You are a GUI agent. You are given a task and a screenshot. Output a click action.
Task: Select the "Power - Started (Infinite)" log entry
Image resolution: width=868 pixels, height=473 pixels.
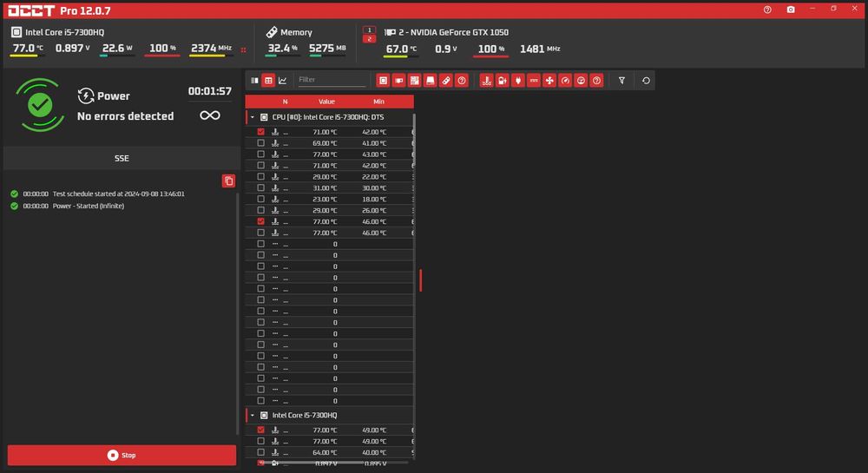pos(89,206)
